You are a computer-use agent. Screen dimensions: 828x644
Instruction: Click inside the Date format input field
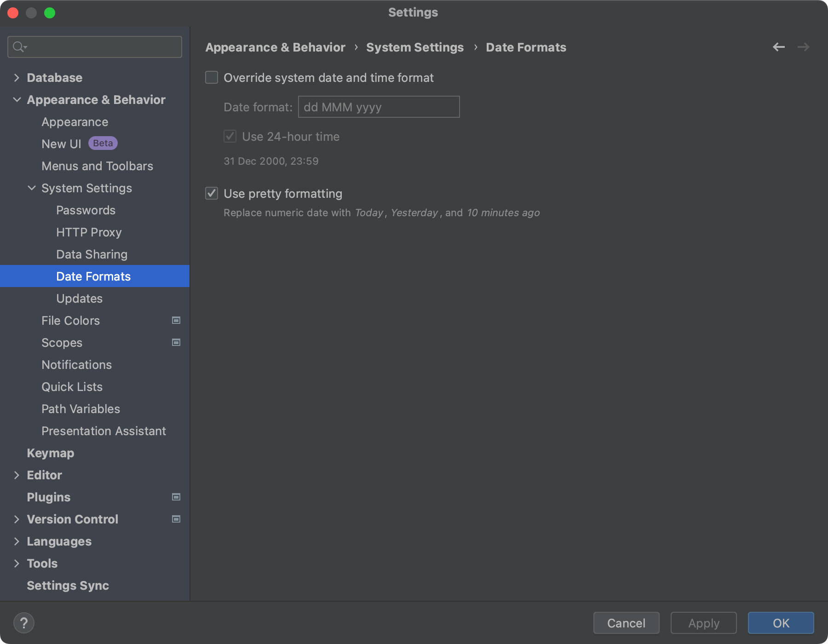[x=378, y=107]
